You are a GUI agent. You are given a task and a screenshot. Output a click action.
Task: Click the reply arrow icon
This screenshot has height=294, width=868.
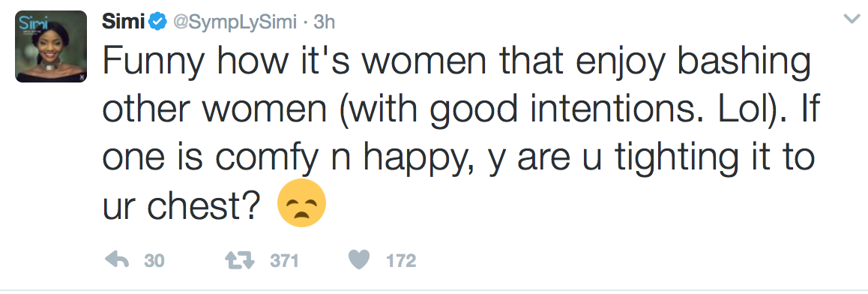[x=117, y=260]
